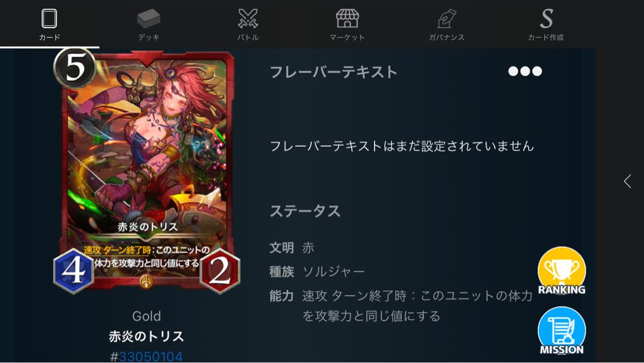Open the ガバナンス governance icon
Image resolution: width=644 pixels, height=363 pixels.
(447, 19)
